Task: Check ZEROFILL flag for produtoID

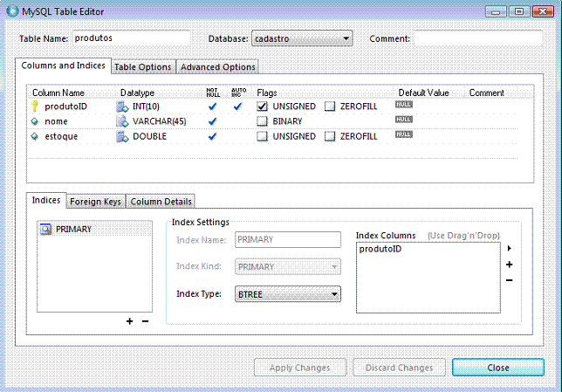Action: pyautogui.click(x=330, y=107)
